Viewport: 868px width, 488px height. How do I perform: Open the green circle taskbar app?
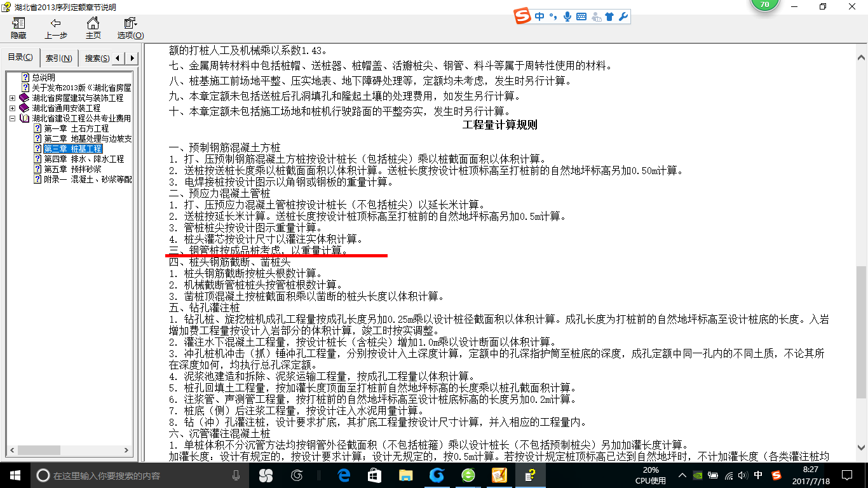pyautogui.click(x=468, y=475)
